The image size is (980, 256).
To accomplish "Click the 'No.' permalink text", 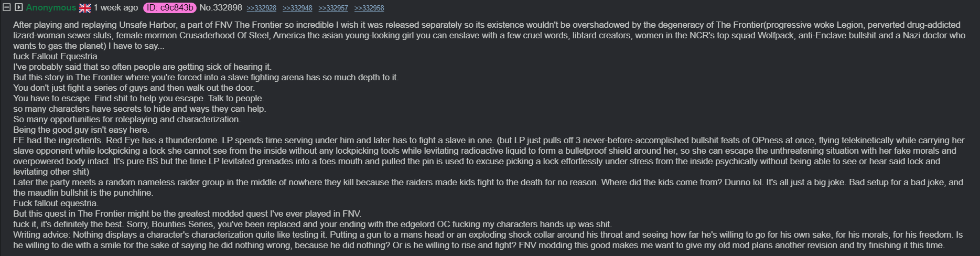I will point(206,8).
